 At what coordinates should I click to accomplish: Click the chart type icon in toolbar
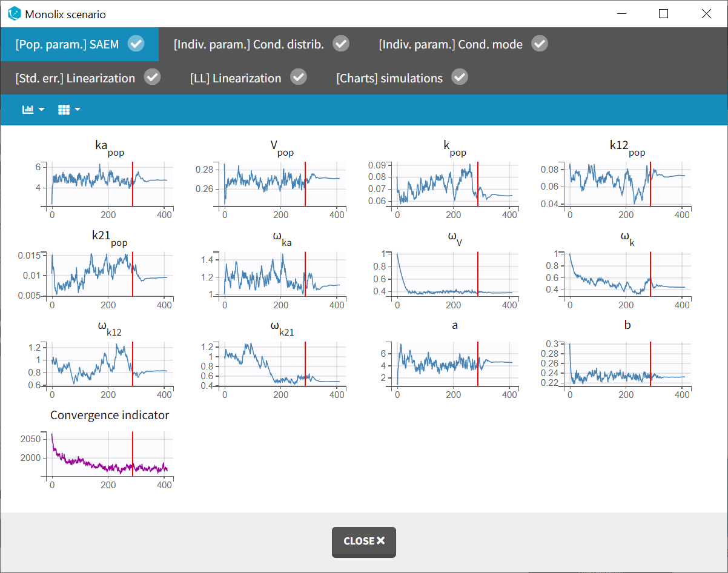click(28, 110)
